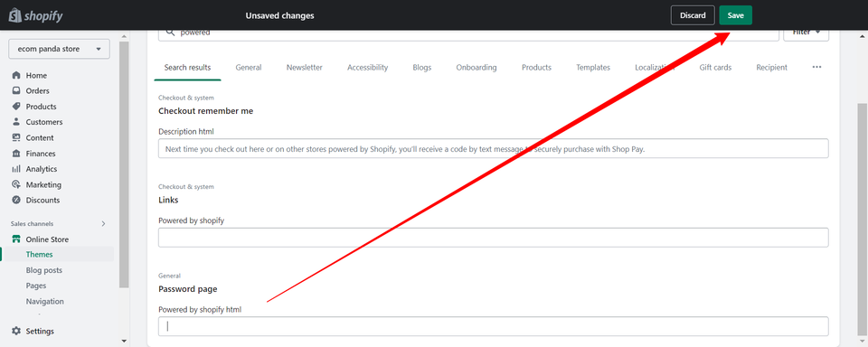
Task: Show more tabs with ellipsis button
Action: click(x=816, y=67)
